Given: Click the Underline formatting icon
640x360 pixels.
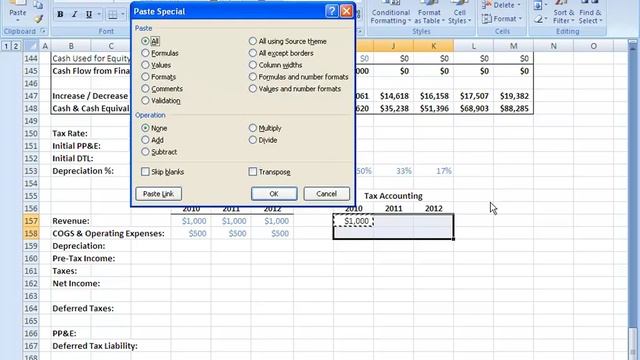Looking at the screenshot, I should tap(88, 15).
